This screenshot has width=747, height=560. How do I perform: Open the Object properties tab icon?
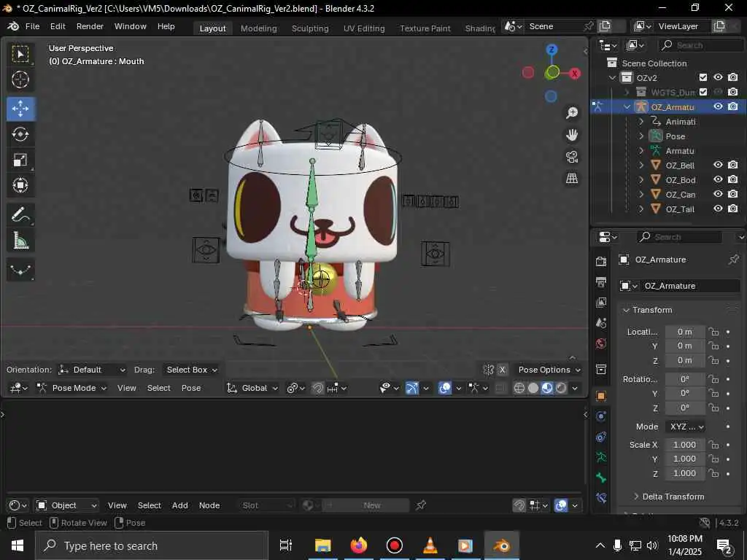601,396
